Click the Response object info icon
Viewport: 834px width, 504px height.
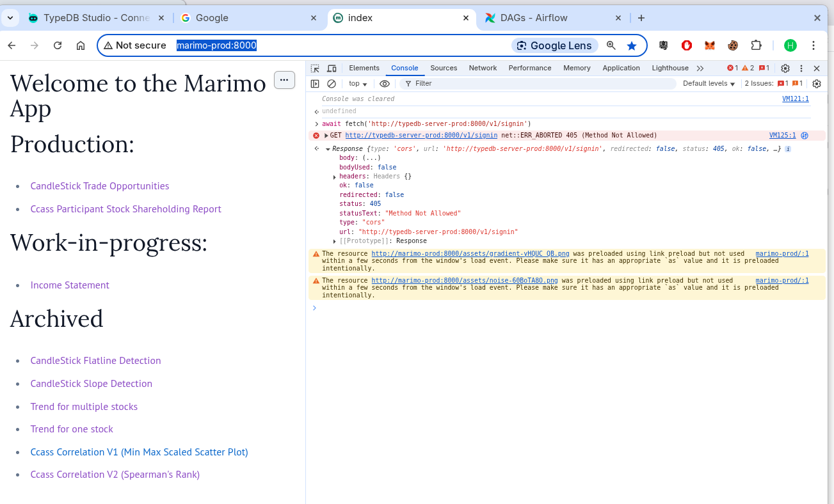point(788,149)
